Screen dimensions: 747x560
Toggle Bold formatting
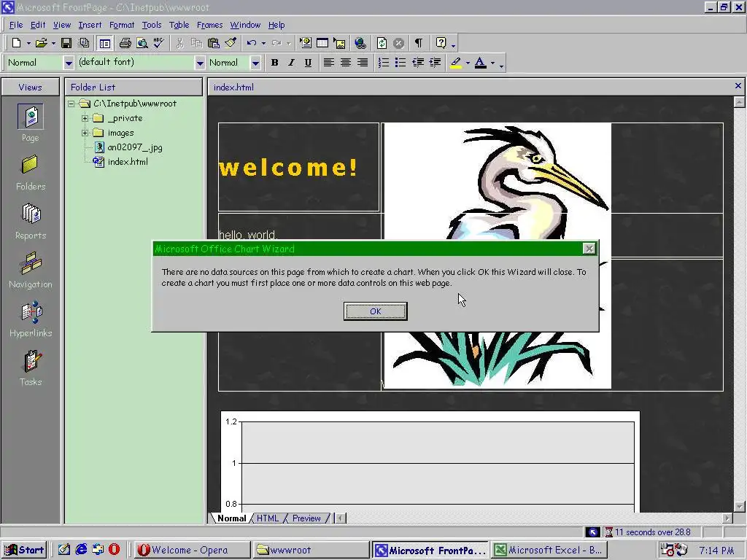click(274, 63)
